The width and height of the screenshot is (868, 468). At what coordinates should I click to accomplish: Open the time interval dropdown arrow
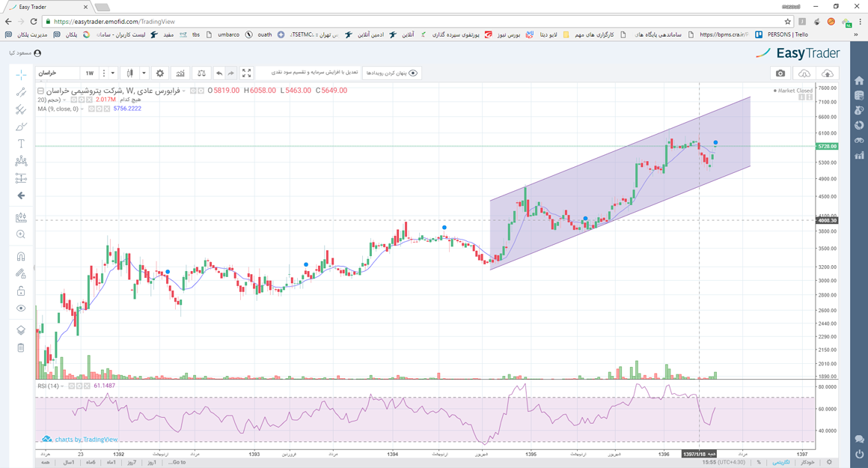pos(113,73)
